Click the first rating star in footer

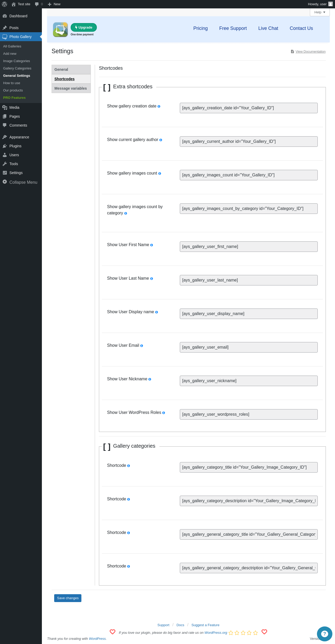(231, 633)
